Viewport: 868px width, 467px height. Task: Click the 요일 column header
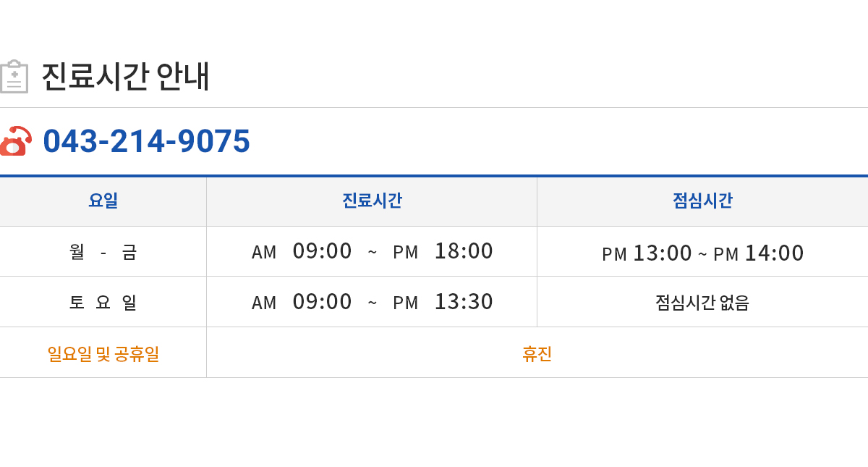point(103,201)
